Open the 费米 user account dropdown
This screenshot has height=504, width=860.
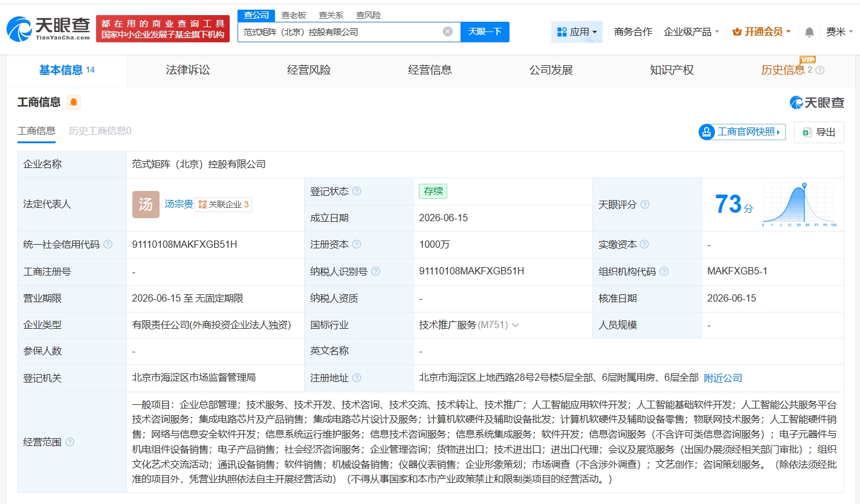point(839,31)
